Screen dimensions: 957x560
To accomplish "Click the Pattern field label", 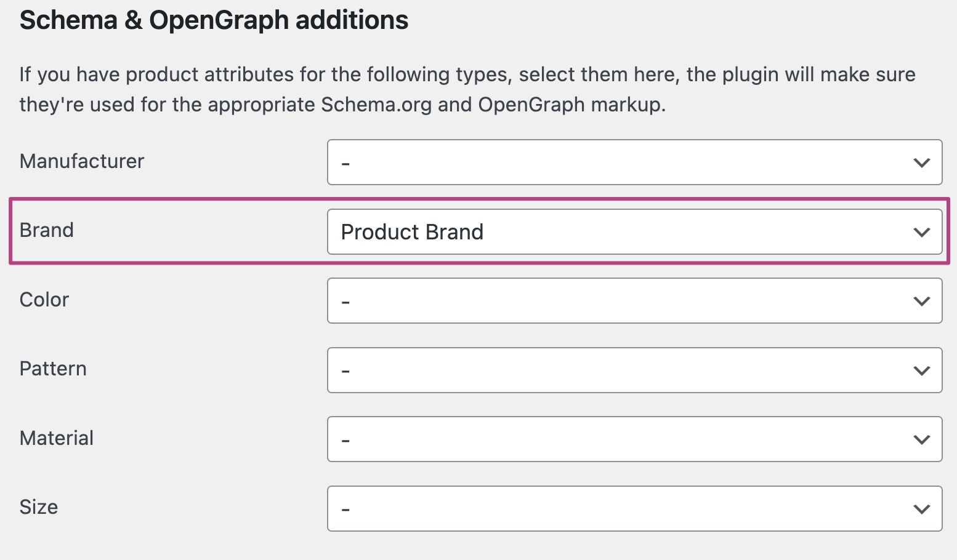I will pyautogui.click(x=53, y=369).
